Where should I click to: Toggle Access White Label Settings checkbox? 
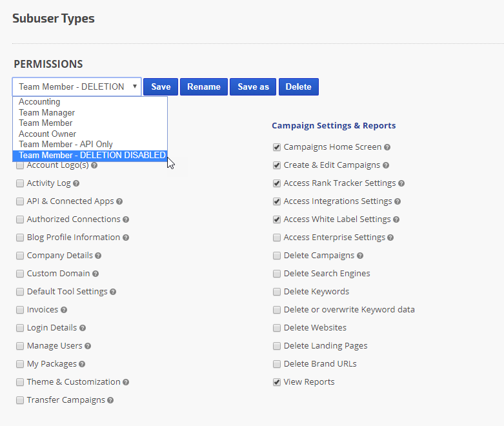click(277, 219)
